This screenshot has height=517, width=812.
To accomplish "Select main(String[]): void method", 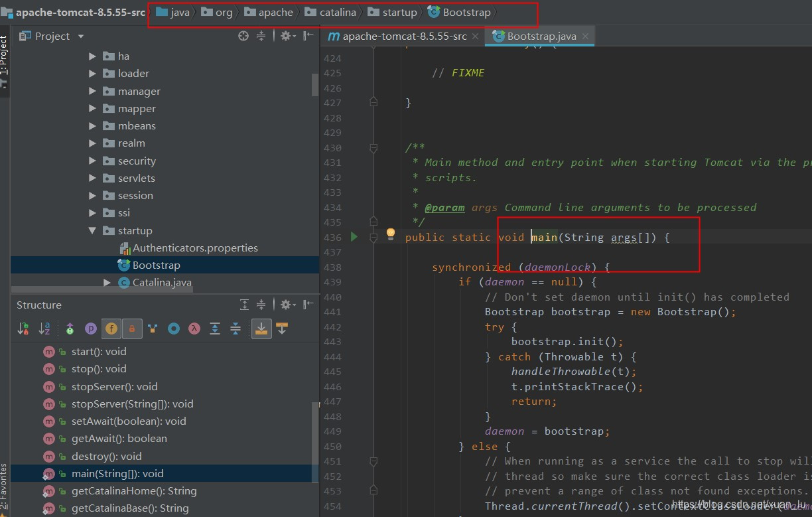I will click(117, 473).
